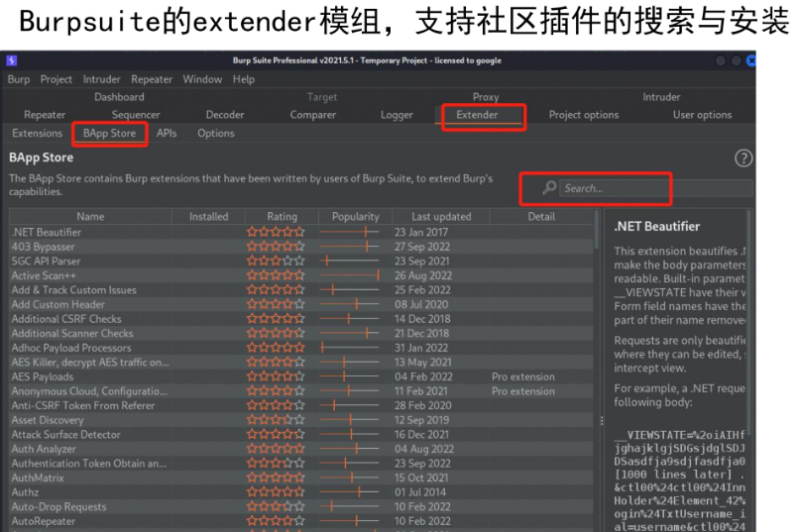Switch to the Proxy tab
The image size is (797, 532).
click(x=486, y=97)
